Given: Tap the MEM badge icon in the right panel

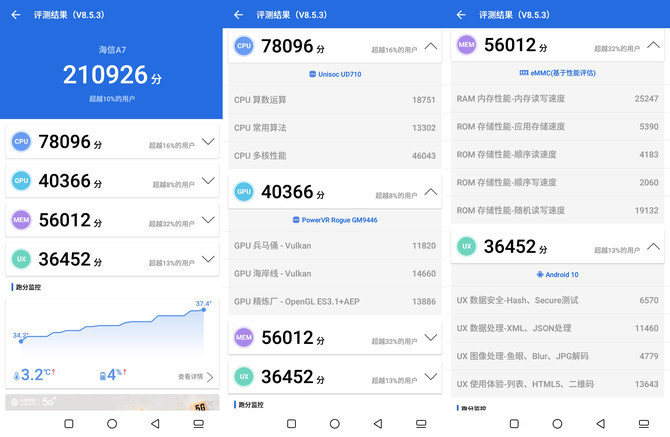Looking at the screenshot, I should (467, 44).
